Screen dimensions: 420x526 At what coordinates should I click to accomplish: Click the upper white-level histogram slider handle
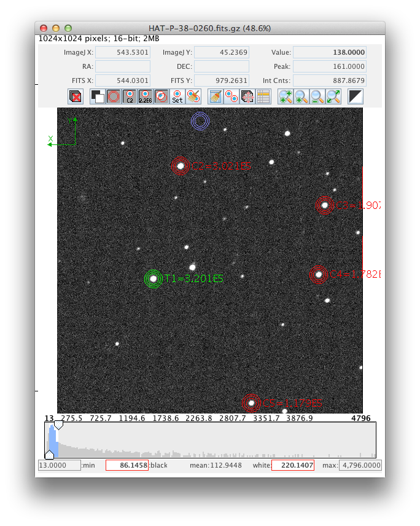click(58, 425)
